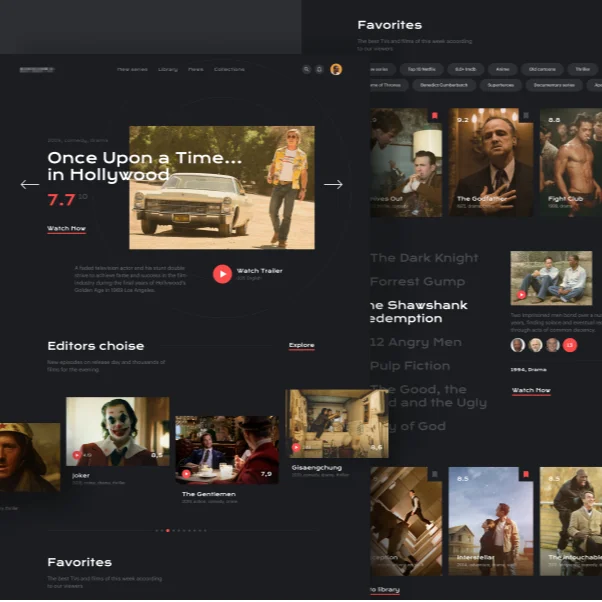The width and height of the screenshot is (602, 602).
Task: Play the trailer with the red Watch Trailer button
Action: click(222, 274)
